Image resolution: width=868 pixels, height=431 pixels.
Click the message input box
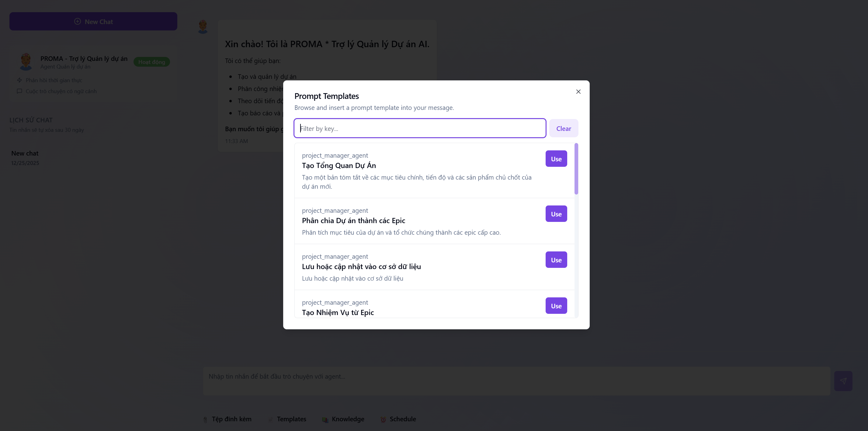coord(516,381)
